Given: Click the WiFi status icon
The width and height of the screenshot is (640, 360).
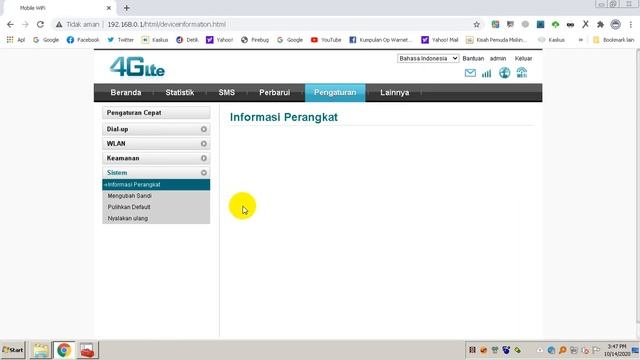Looking at the screenshot, I should [x=522, y=73].
